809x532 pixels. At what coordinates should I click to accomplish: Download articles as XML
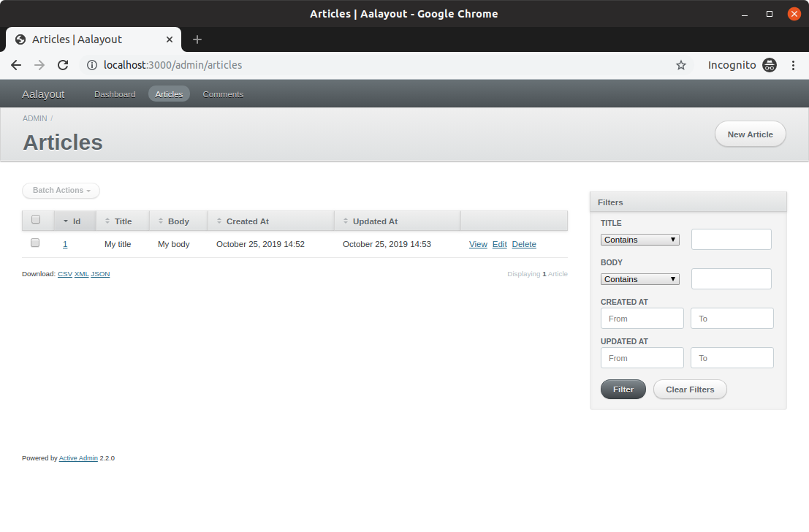click(82, 274)
